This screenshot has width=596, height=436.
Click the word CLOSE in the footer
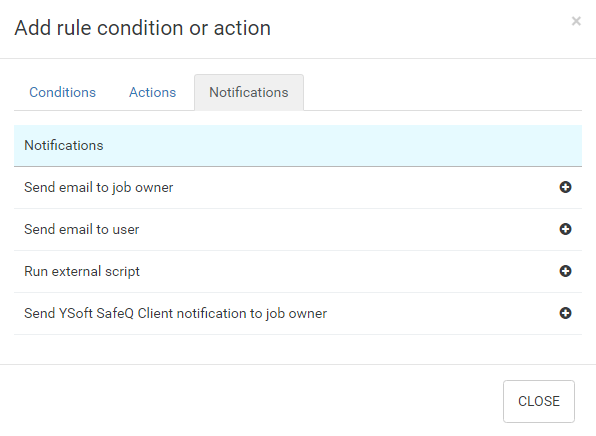(x=539, y=401)
